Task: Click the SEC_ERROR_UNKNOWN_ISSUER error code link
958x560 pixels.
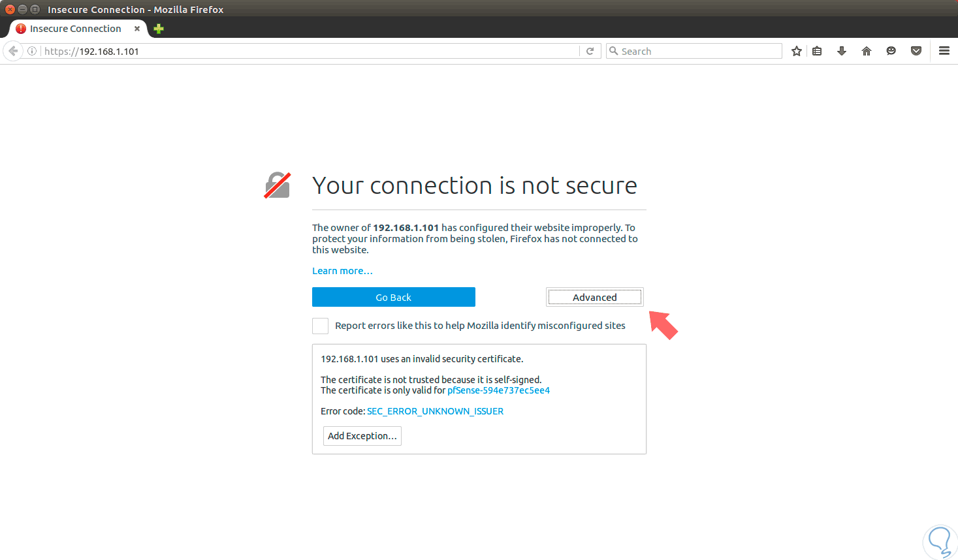Action: click(x=435, y=411)
